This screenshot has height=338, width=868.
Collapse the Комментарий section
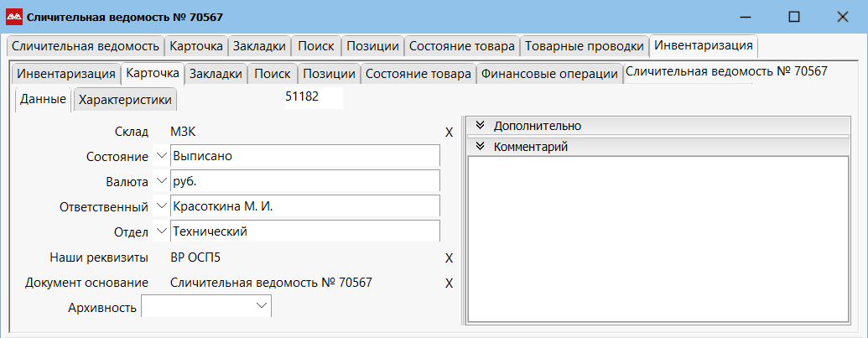481,147
